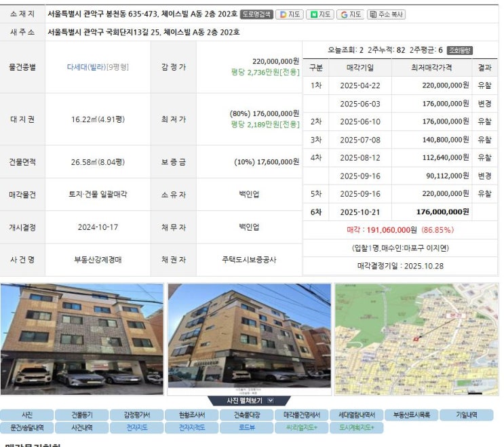Click the 도로명검색 button

(256, 14)
